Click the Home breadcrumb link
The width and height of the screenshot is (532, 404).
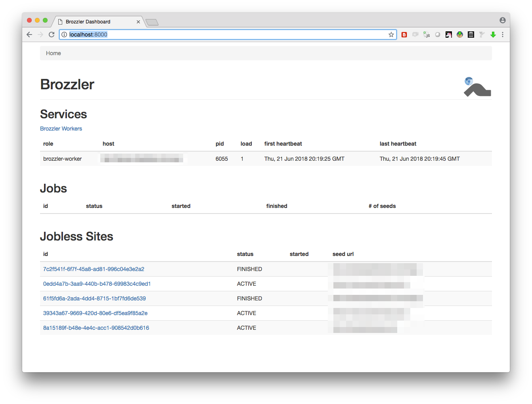[54, 53]
